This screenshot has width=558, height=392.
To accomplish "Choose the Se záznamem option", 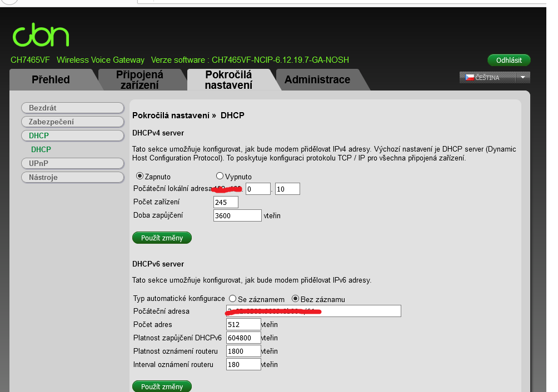I will click(233, 299).
